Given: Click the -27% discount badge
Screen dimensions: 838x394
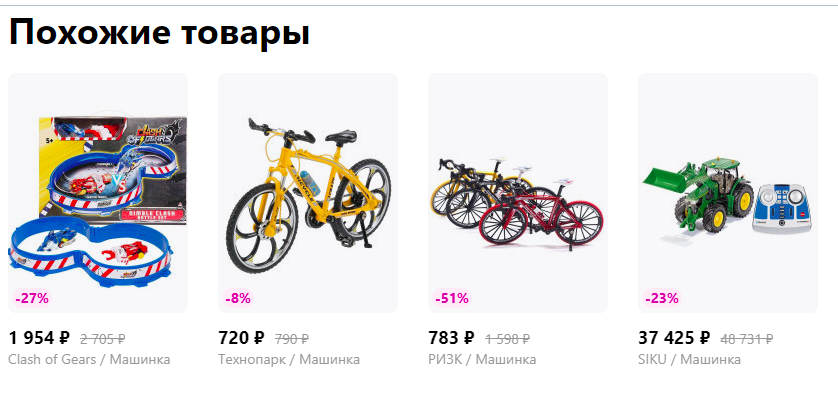Looking at the screenshot, I should (x=32, y=298).
